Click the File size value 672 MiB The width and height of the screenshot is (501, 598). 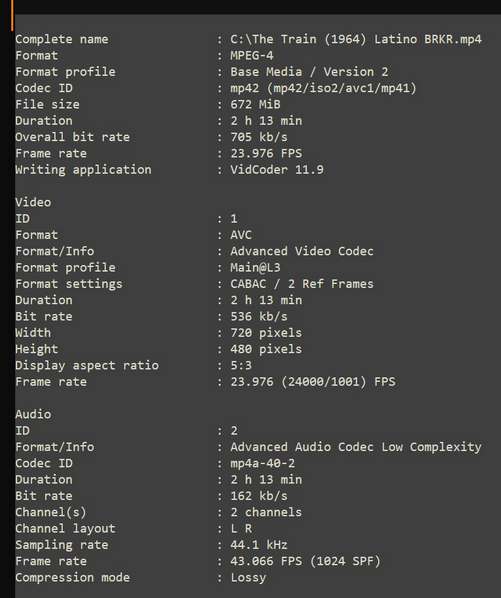tap(255, 104)
